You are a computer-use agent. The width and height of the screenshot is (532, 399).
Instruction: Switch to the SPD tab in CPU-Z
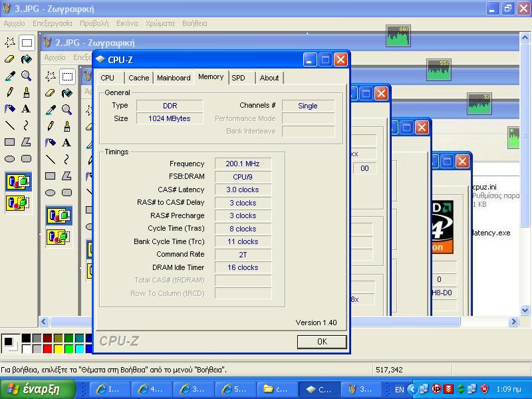click(x=238, y=78)
